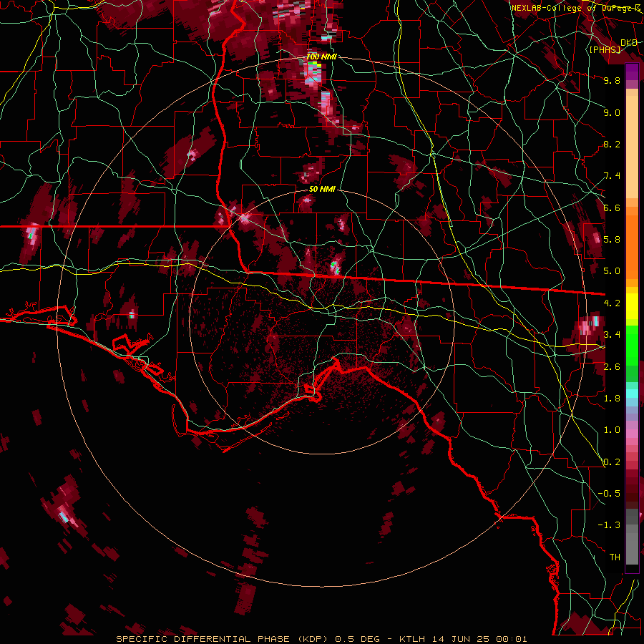Click the Specific Differential Phase caption text
The height and width of the screenshot is (644, 644).
(321, 639)
